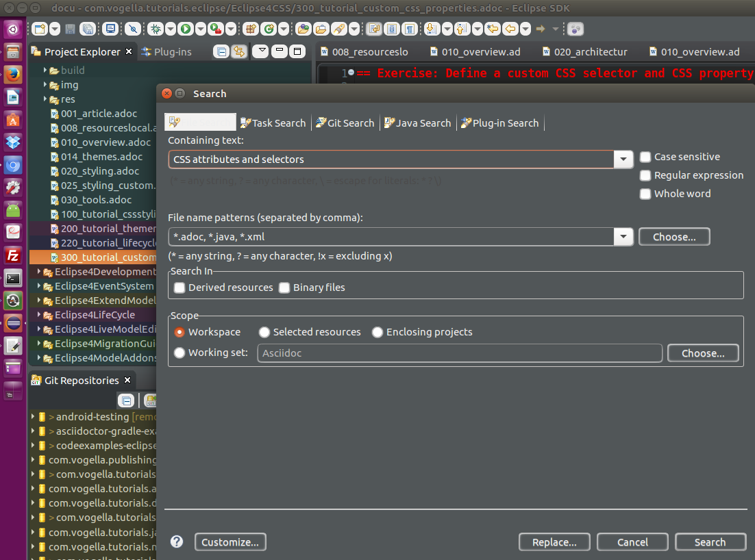Switch to the Plug-ins view tab
Screen dimensions: 755x560
click(166, 52)
